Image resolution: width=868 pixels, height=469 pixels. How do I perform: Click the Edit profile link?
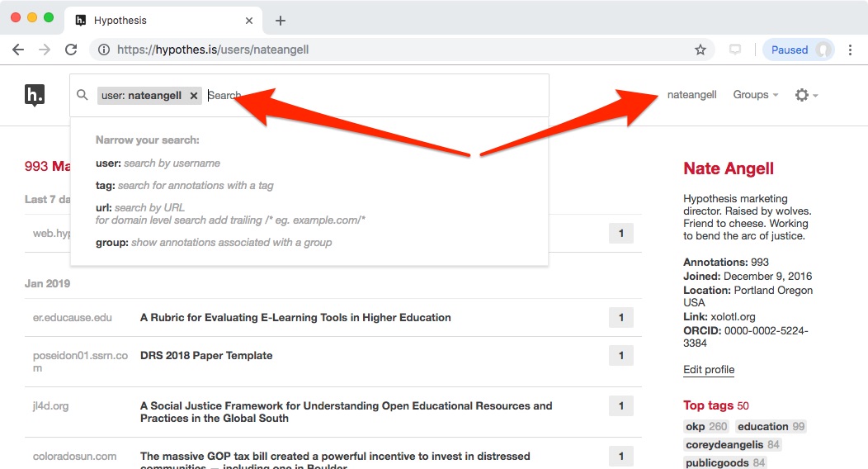click(x=709, y=370)
